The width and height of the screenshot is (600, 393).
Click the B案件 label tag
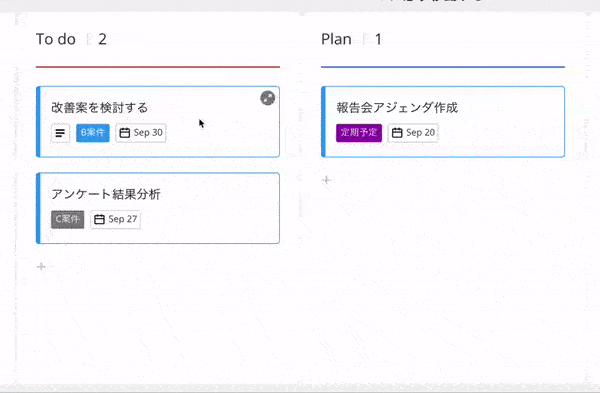[x=93, y=133]
